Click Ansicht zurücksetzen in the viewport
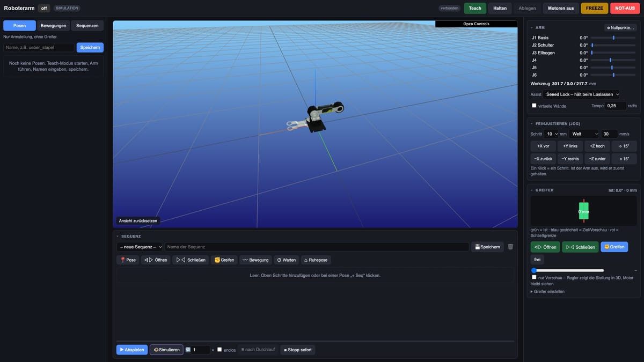The width and height of the screenshot is (644, 362). [138, 220]
